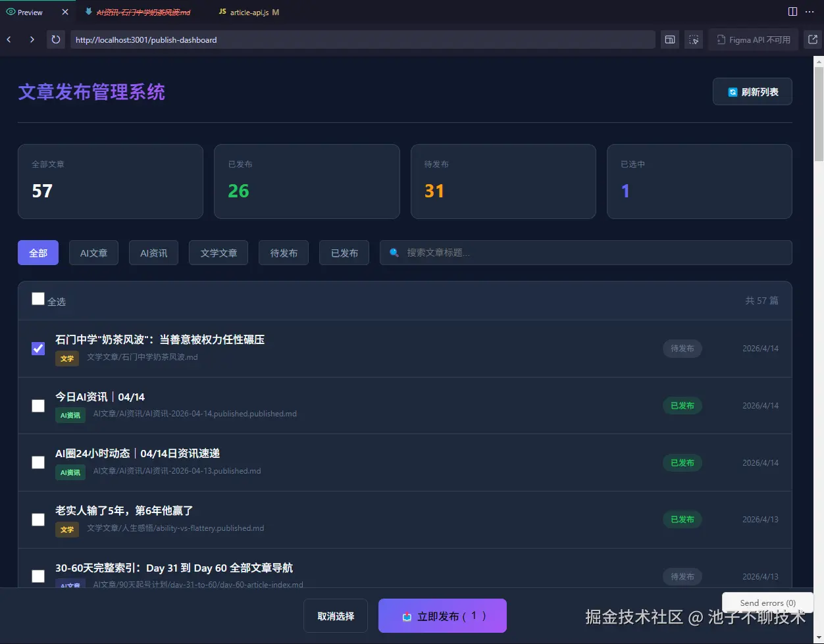This screenshot has height=644, width=824.
Task: Click the element selection picker icon
Action: (x=693, y=39)
